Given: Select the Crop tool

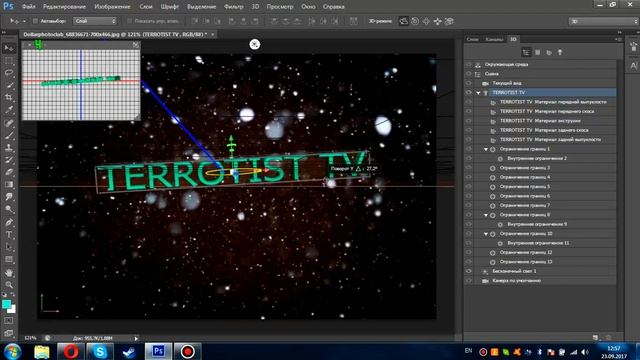Looking at the screenshot, I should (9, 98).
